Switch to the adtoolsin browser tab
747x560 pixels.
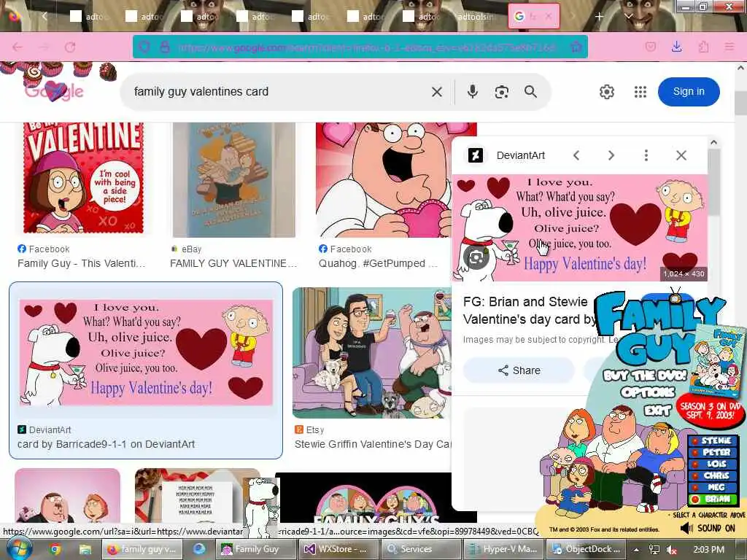pyautogui.click(x=476, y=17)
